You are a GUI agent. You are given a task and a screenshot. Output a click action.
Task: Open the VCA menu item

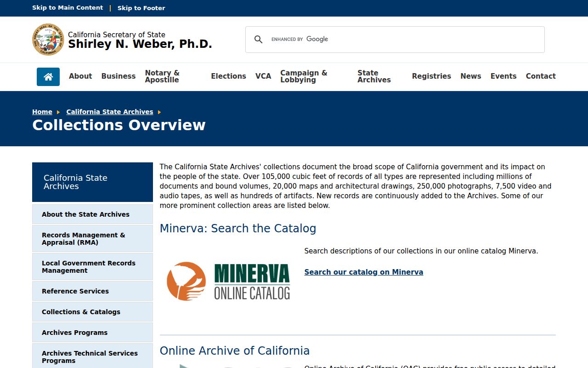coord(263,76)
